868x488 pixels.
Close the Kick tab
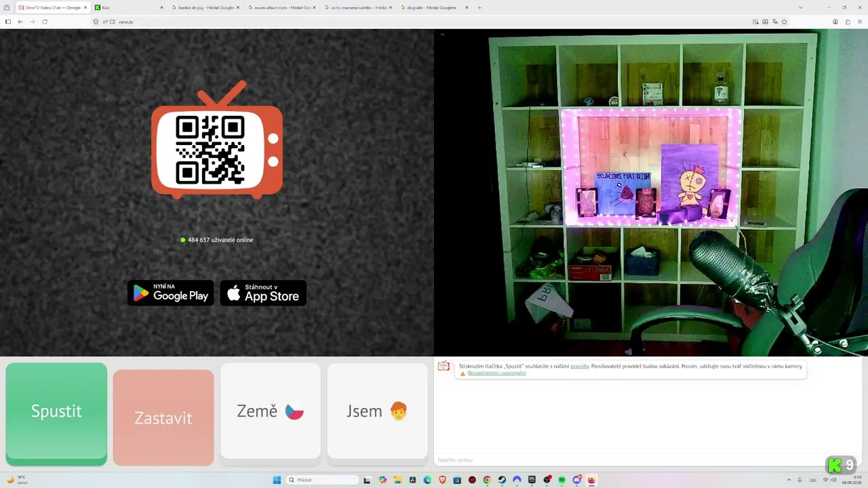pos(161,7)
